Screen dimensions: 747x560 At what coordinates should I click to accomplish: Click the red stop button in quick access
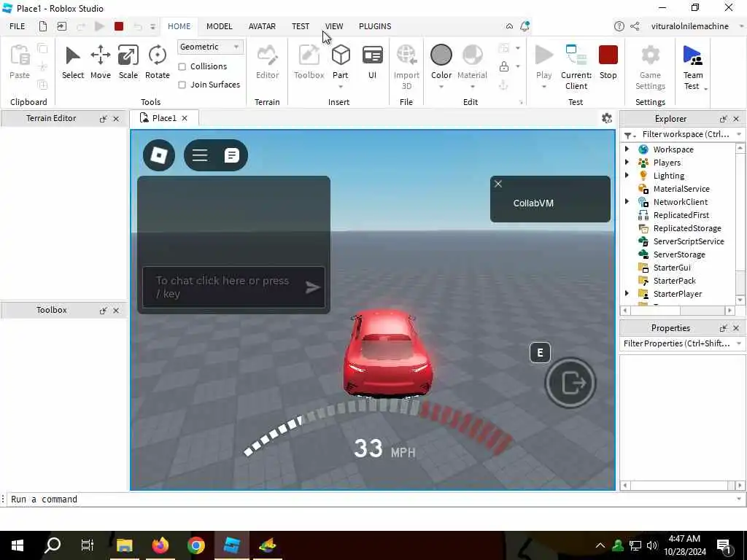point(119,26)
